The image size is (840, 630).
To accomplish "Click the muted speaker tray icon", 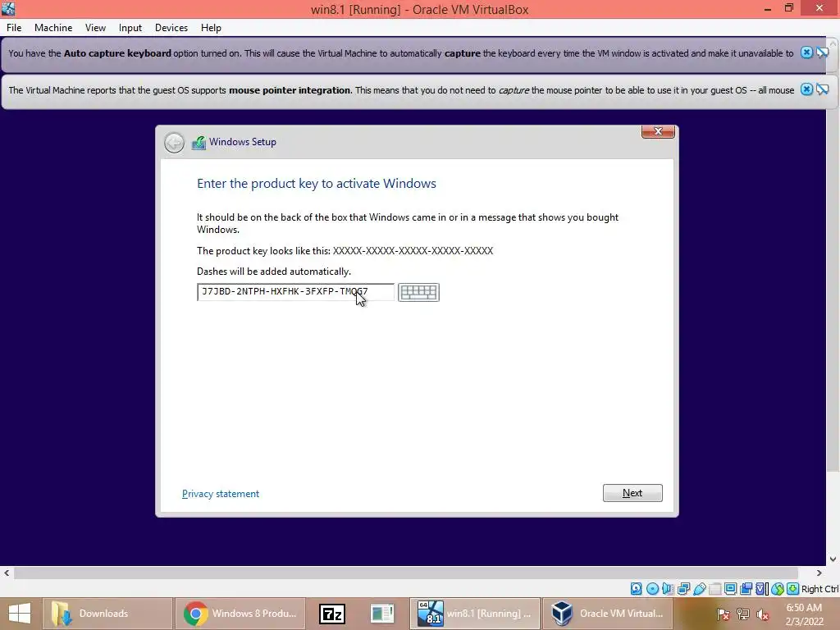I will click(762, 614).
